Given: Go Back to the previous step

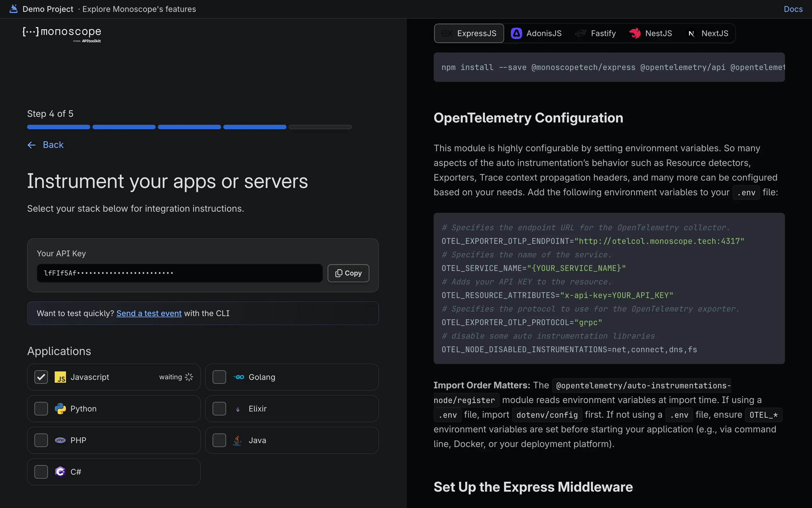Looking at the screenshot, I should [46, 145].
